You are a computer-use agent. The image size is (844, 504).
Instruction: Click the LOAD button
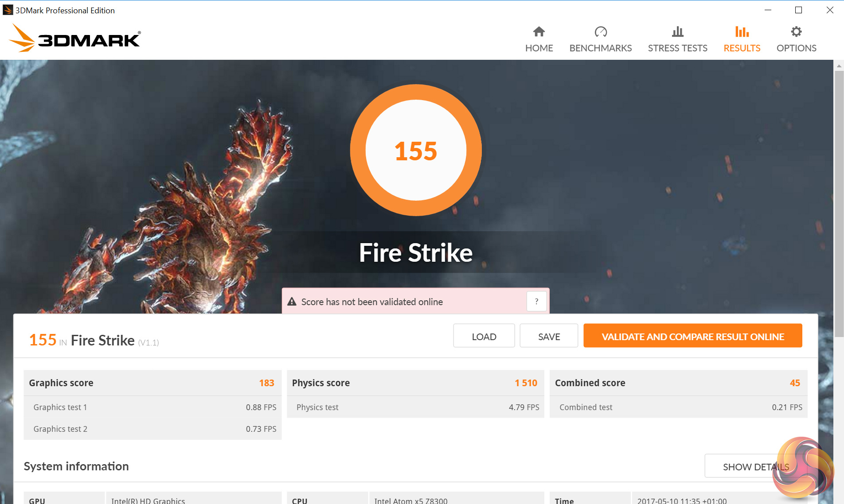(484, 336)
